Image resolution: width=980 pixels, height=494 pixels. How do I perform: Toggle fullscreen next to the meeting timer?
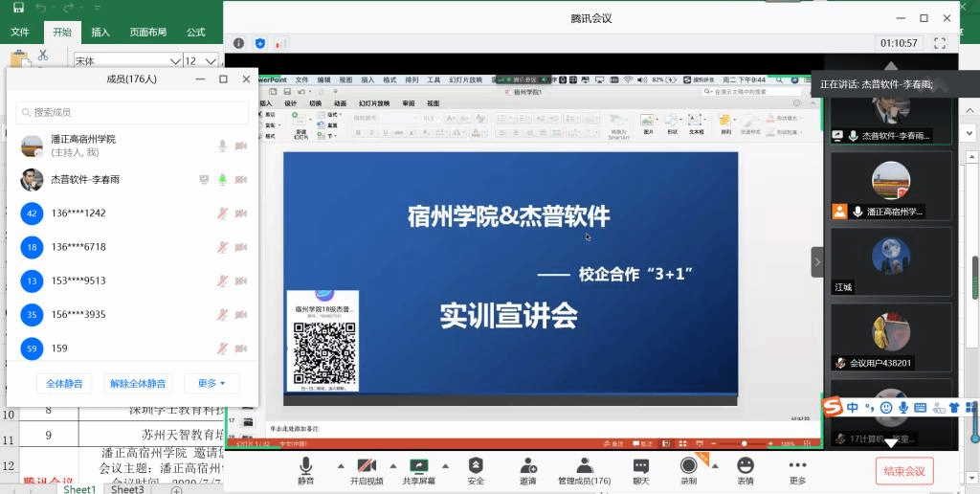coord(940,43)
